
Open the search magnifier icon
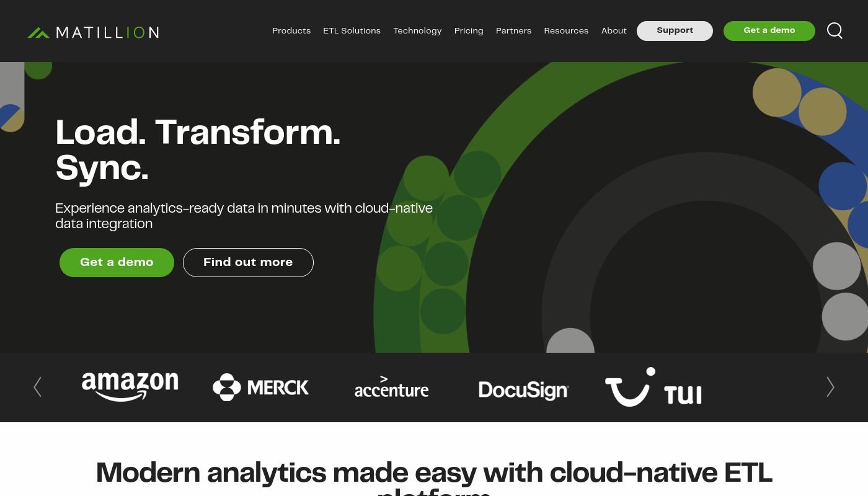pyautogui.click(x=835, y=30)
